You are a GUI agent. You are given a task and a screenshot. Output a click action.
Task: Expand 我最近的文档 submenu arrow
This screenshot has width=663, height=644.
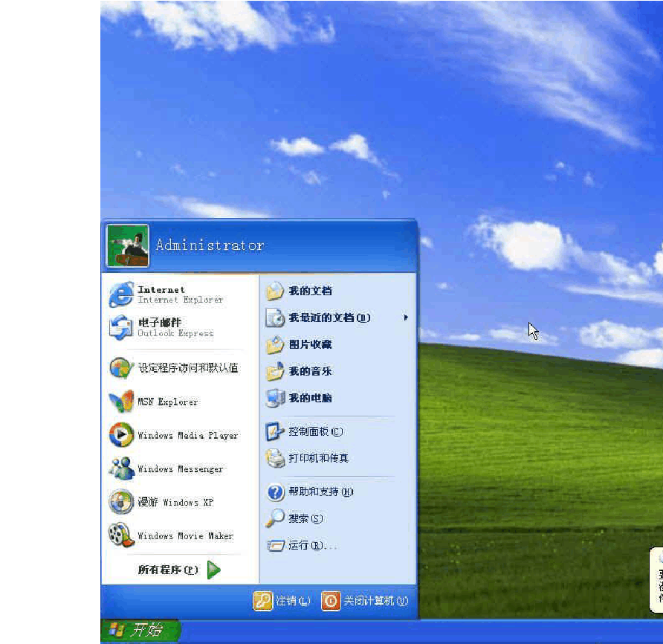(x=406, y=318)
